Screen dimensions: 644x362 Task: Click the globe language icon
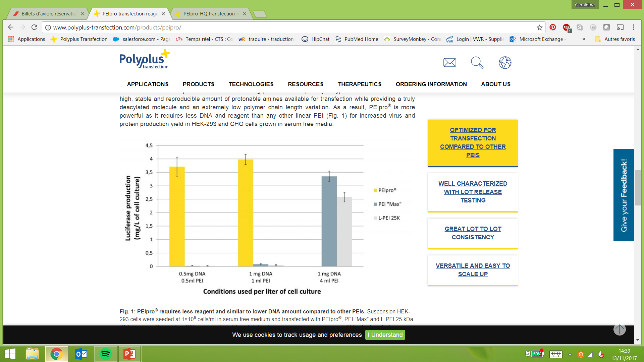[505, 63]
